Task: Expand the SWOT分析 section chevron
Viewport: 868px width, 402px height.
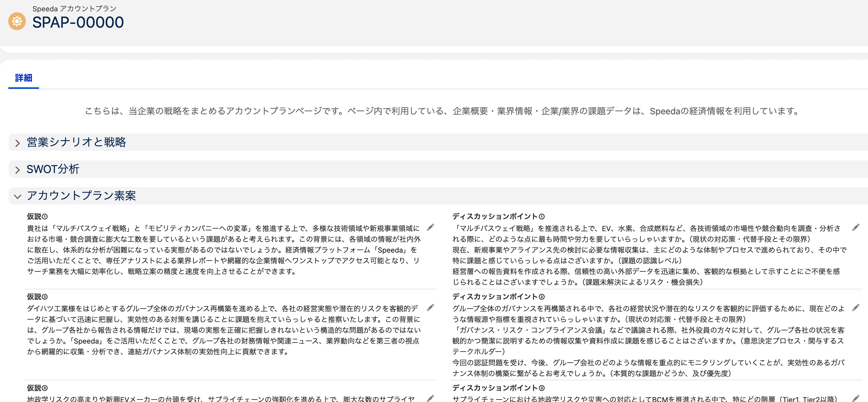Action: tap(18, 170)
